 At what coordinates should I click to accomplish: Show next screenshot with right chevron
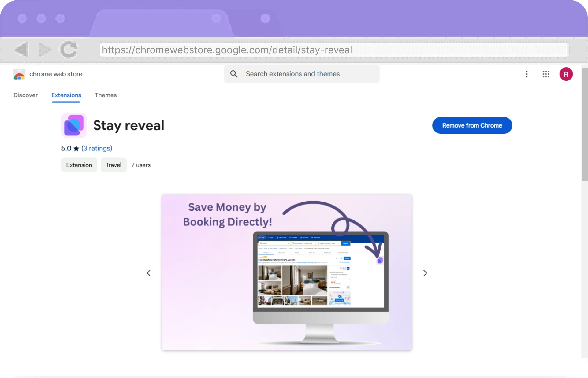point(425,273)
